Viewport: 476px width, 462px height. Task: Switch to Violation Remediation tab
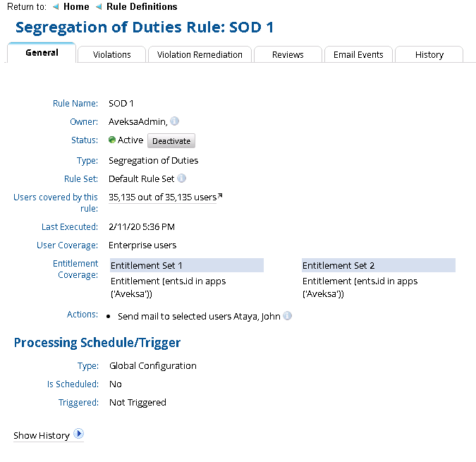pos(200,54)
